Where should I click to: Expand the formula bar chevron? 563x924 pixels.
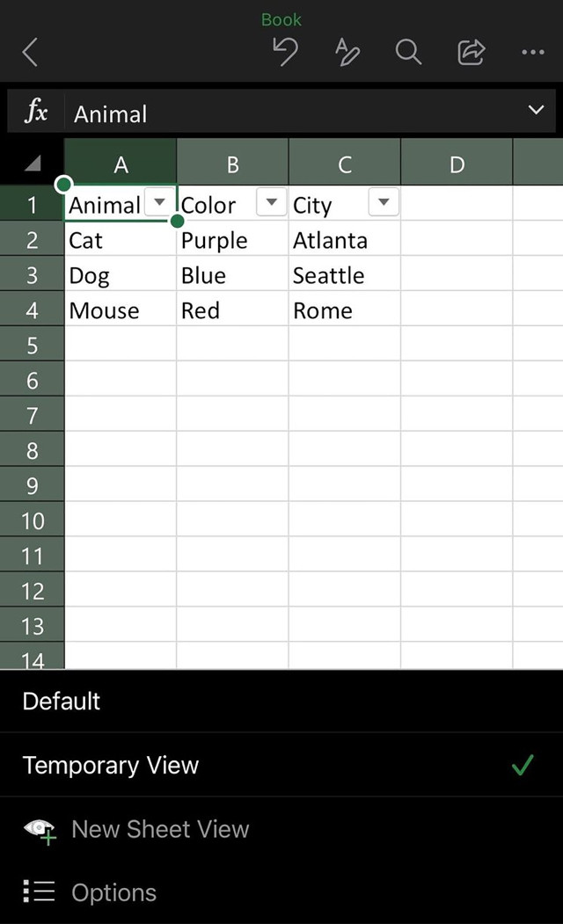(x=536, y=110)
